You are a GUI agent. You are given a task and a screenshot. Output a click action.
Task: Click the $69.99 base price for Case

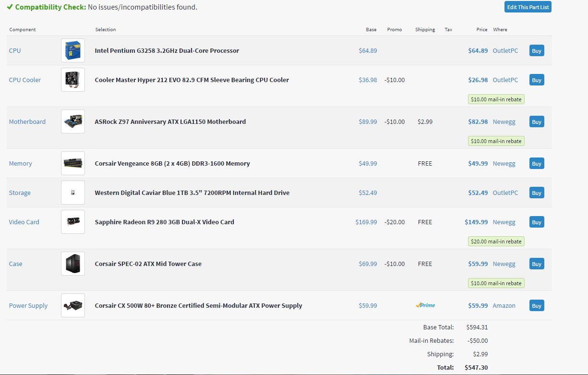tap(368, 264)
